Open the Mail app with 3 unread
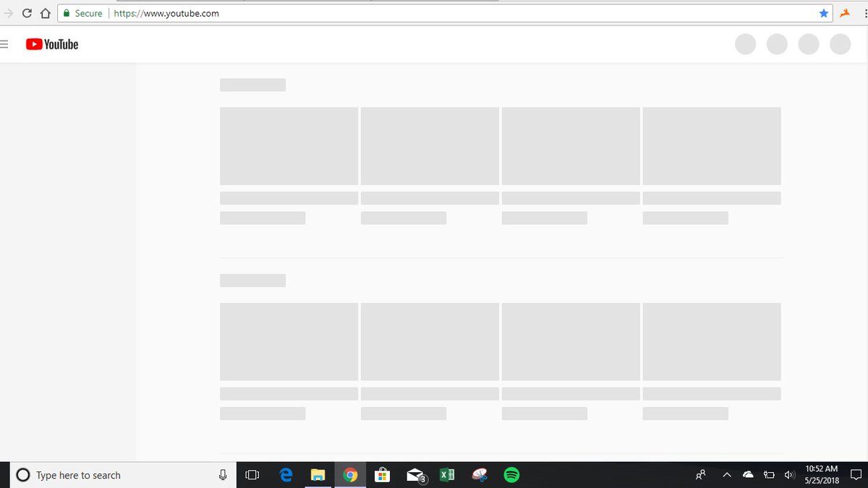 coord(416,475)
